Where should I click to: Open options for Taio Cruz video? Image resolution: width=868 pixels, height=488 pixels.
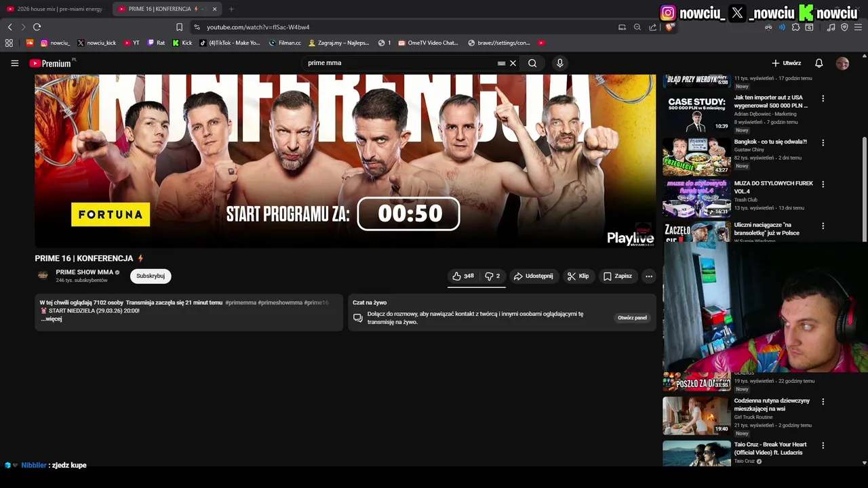click(823, 445)
